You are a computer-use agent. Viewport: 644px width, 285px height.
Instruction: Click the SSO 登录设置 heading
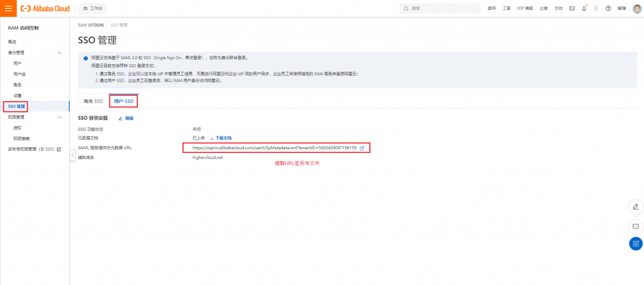92,118
